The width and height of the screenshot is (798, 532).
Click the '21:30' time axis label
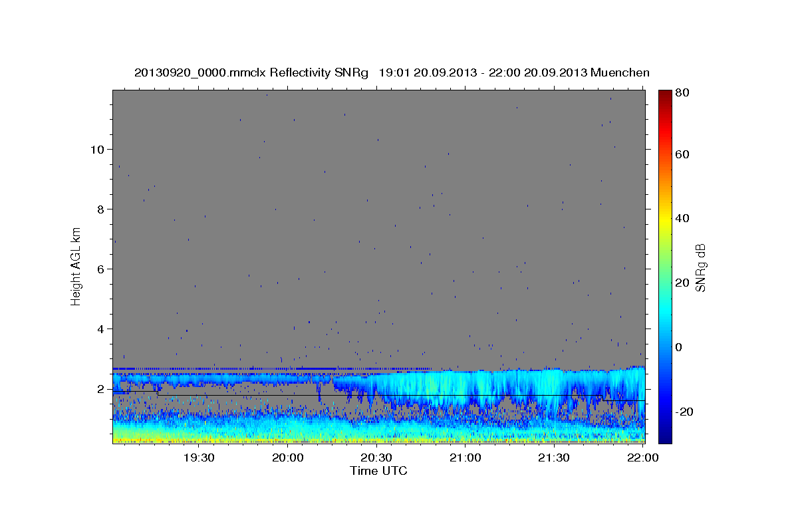coord(553,458)
